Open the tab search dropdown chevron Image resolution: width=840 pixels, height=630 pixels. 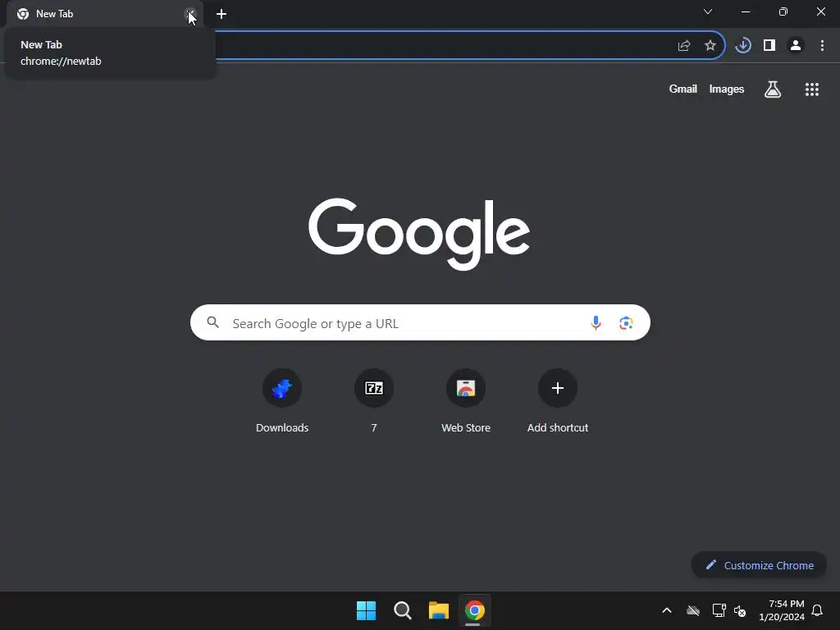(x=708, y=11)
